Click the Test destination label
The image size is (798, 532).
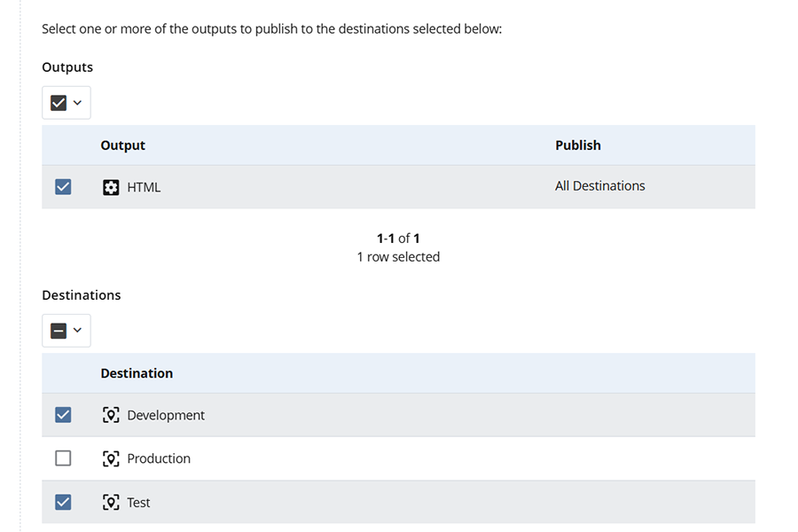(138, 503)
